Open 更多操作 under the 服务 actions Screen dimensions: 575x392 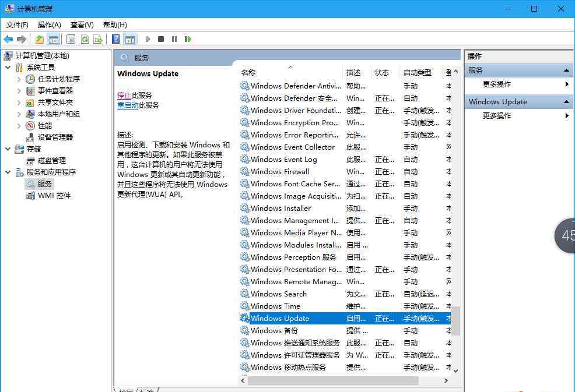click(496, 84)
